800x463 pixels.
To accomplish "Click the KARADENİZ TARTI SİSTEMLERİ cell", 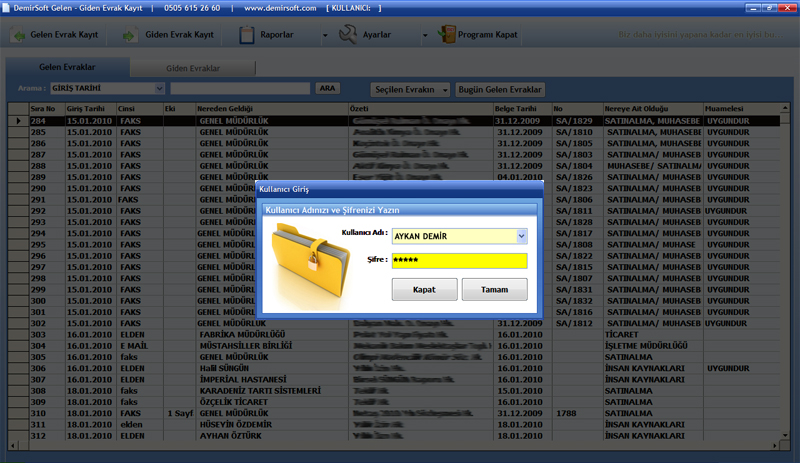I will [272, 391].
